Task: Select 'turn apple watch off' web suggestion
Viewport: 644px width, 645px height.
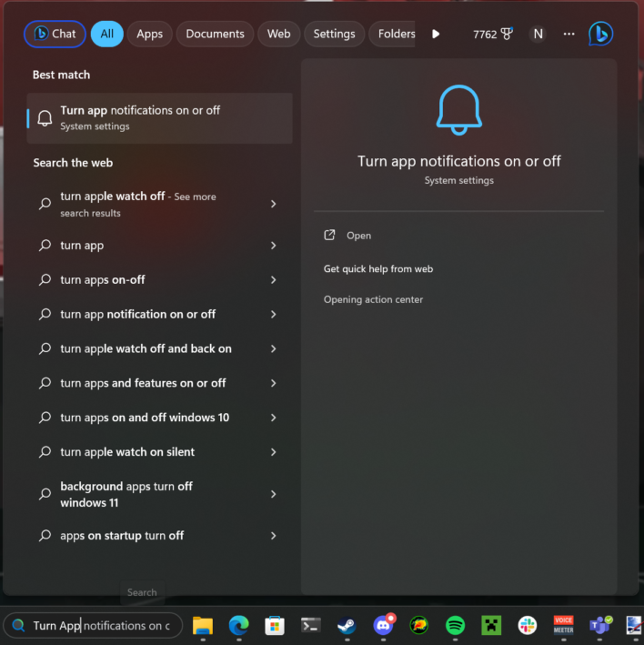Action: pos(159,204)
